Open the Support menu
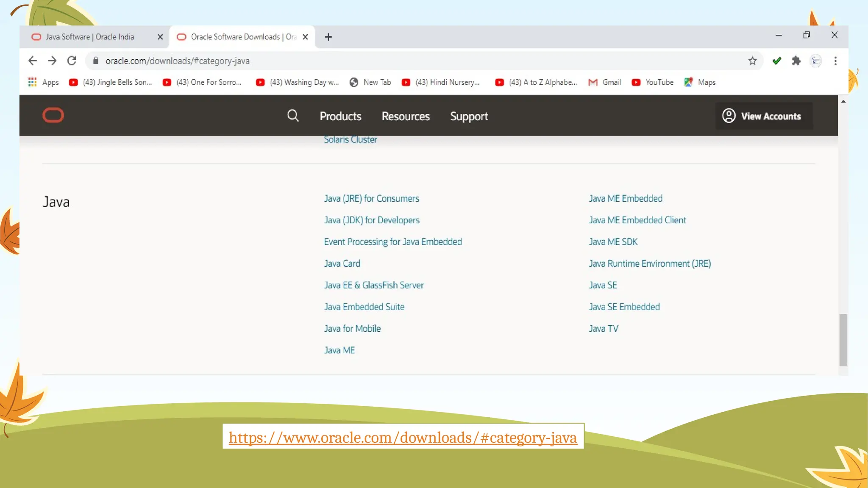This screenshot has height=488, width=868. pos(469,116)
